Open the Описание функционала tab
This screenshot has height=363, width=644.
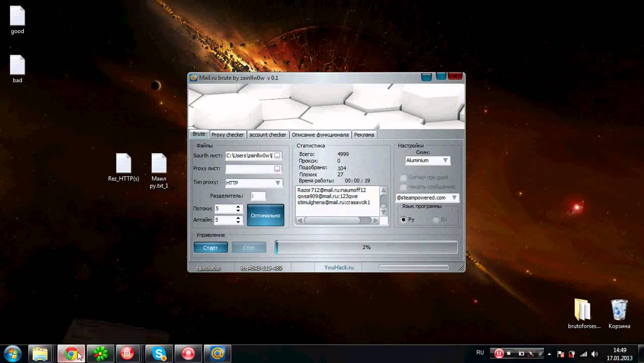(320, 135)
